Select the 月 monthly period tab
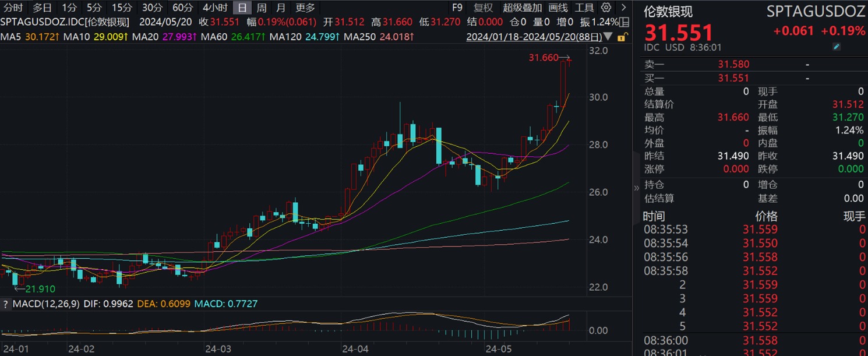Image resolution: width=868 pixels, height=356 pixels. coord(281,8)
